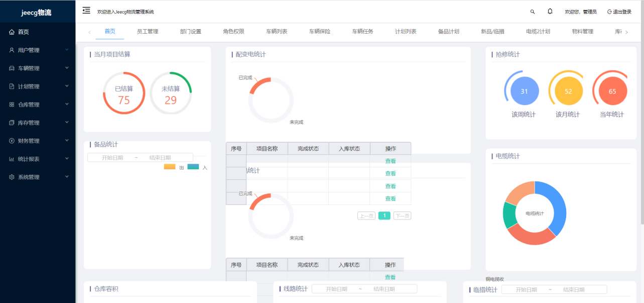The width and height of the screenshot is (644, 303).
Task: Click 临措统计 开始日期 date field
Action: pos(526,289)
